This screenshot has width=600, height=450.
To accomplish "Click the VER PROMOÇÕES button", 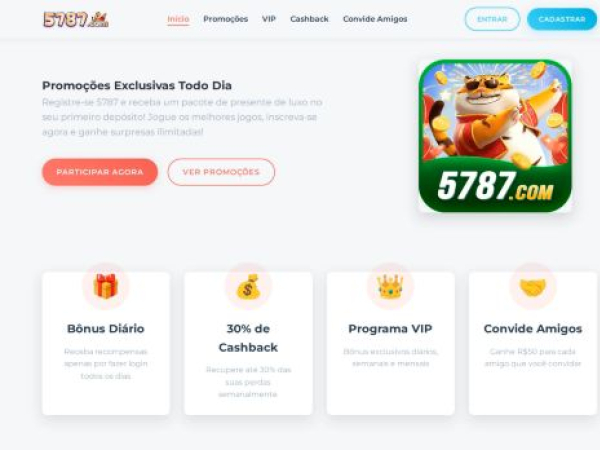I will tap(221, 172).
